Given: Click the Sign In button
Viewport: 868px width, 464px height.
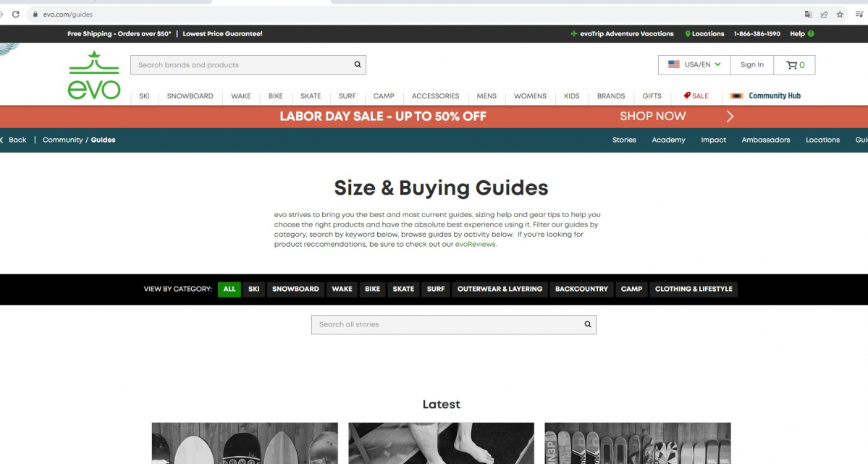Looking at the screenshot, I should click(751, 64).
